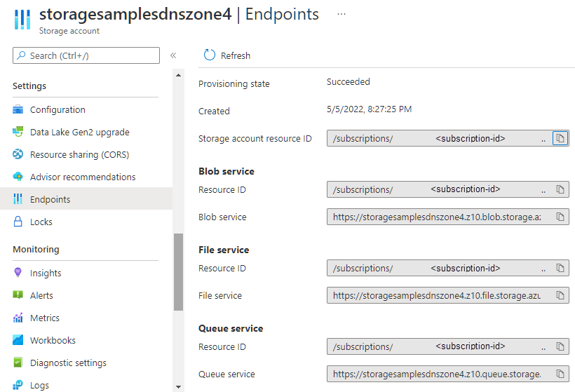The width and height of the screenshot is (575, 392).
Task: Click the Locks padlock icon
Action: pos(18,222)
